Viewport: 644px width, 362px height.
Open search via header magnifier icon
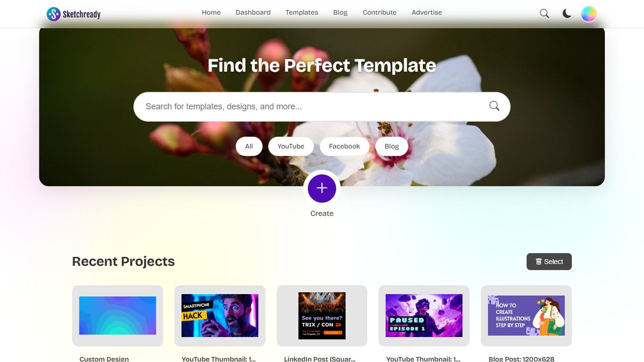point(545,14)
